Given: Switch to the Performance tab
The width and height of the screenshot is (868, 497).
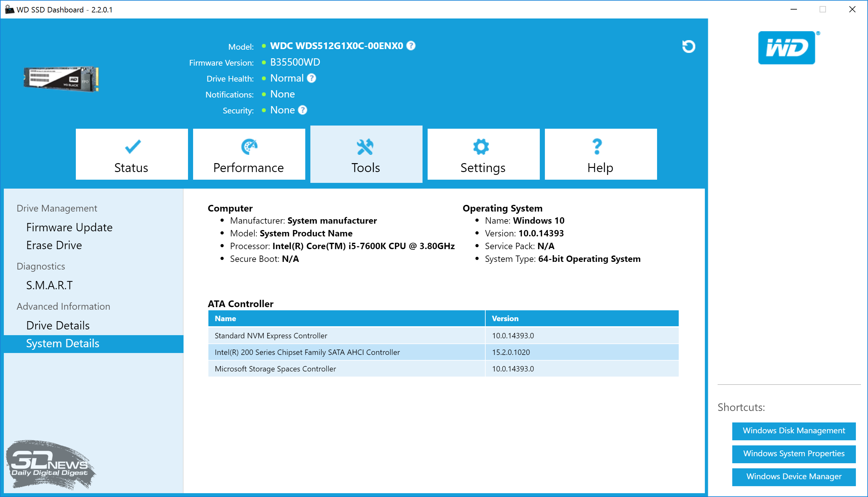Looking at the screenshot, I should 249,154.
